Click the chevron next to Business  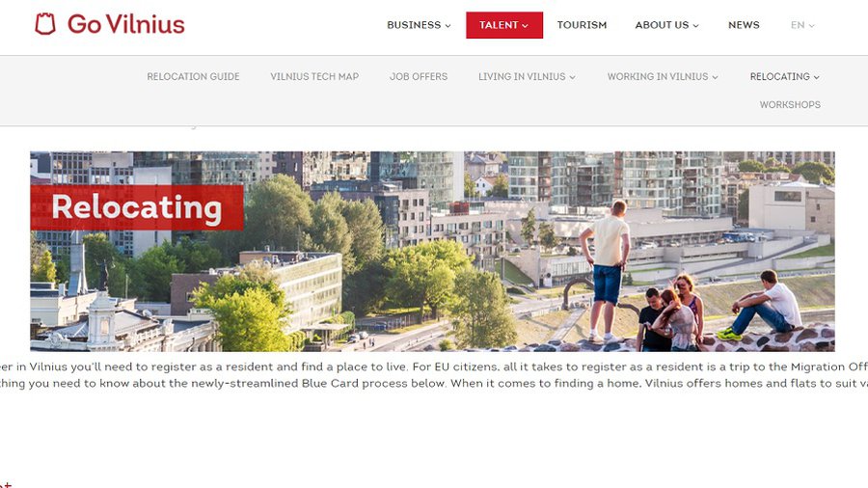(x=448, y=25)
